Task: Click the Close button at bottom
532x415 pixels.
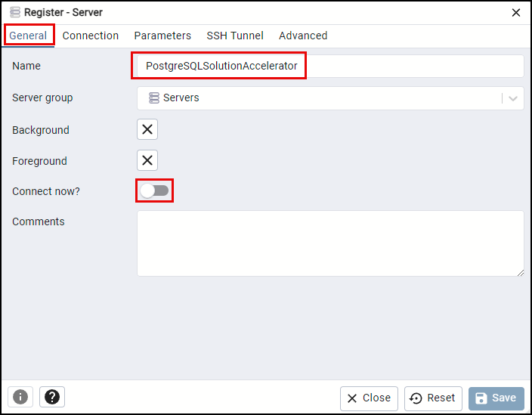Action: click(370, 398)
